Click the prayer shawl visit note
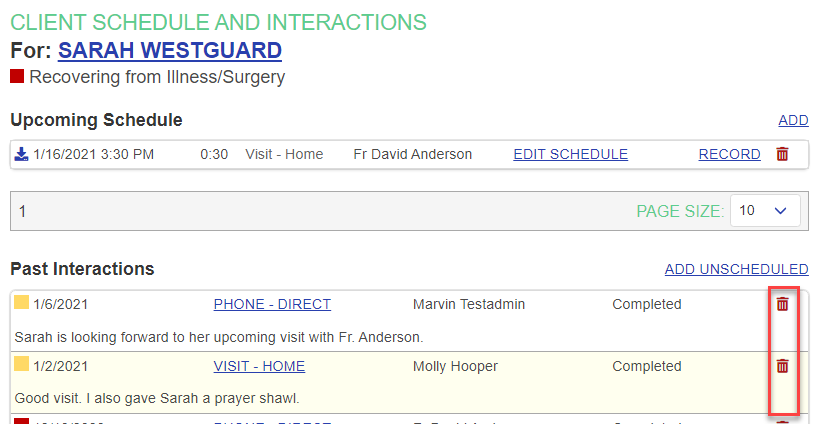The width and height of the screenshot is (823, 424). point(157,398)
